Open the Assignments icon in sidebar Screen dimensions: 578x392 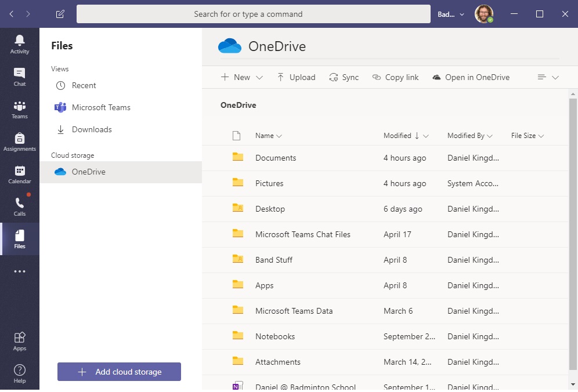coord(20,141)
